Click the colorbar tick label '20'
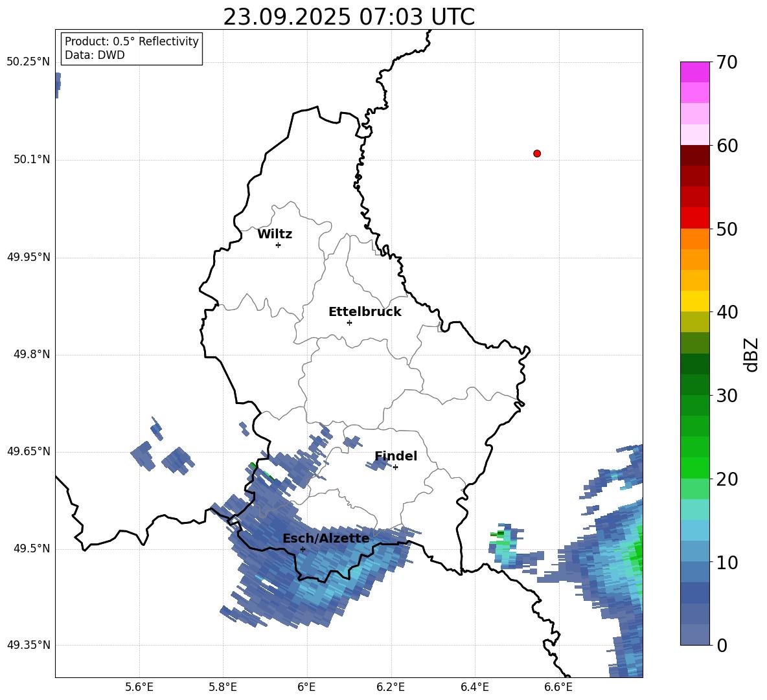The image size is (767, 700). pyautogui.click(x=727, y=479)
